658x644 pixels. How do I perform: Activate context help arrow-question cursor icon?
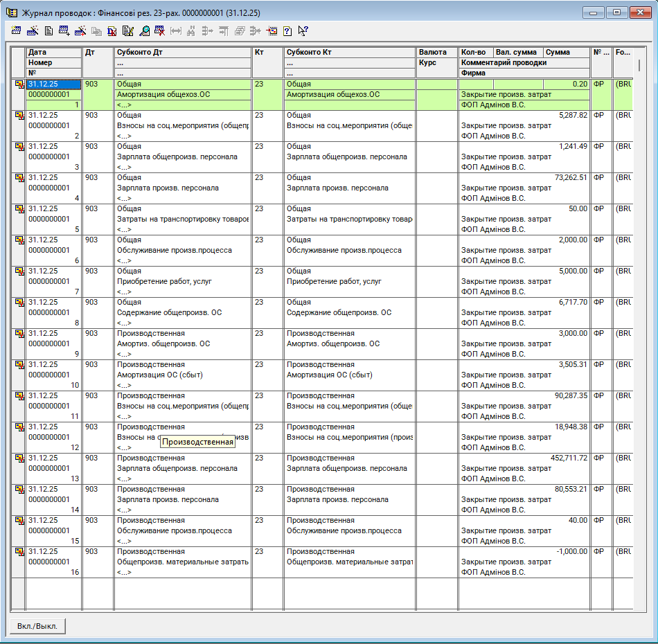303,30
